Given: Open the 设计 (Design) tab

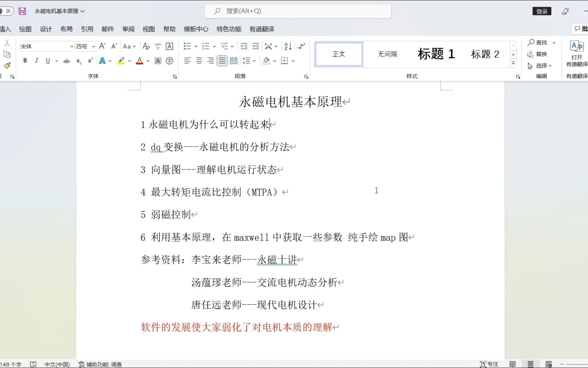Looking at the screenshot, I should pos(46,29).
